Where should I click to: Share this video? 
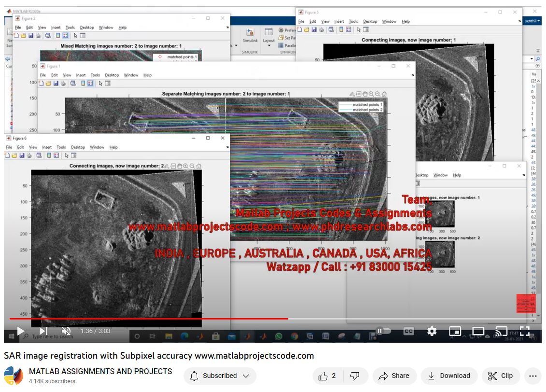(394, 376)
